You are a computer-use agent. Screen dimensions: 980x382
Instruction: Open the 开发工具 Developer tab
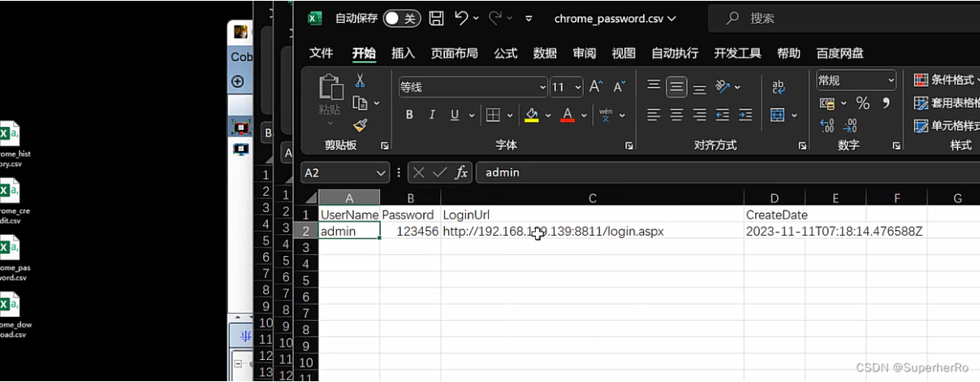click(737, 53)
